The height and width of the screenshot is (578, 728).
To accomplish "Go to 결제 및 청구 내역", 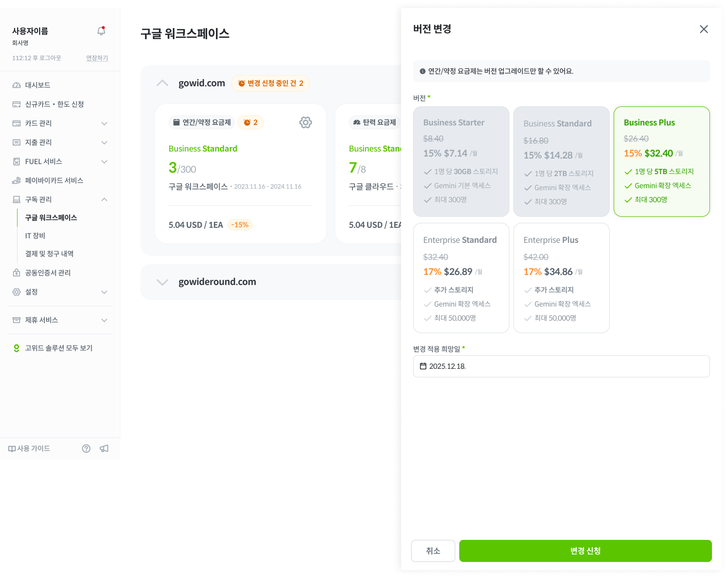I will point(49,254).
